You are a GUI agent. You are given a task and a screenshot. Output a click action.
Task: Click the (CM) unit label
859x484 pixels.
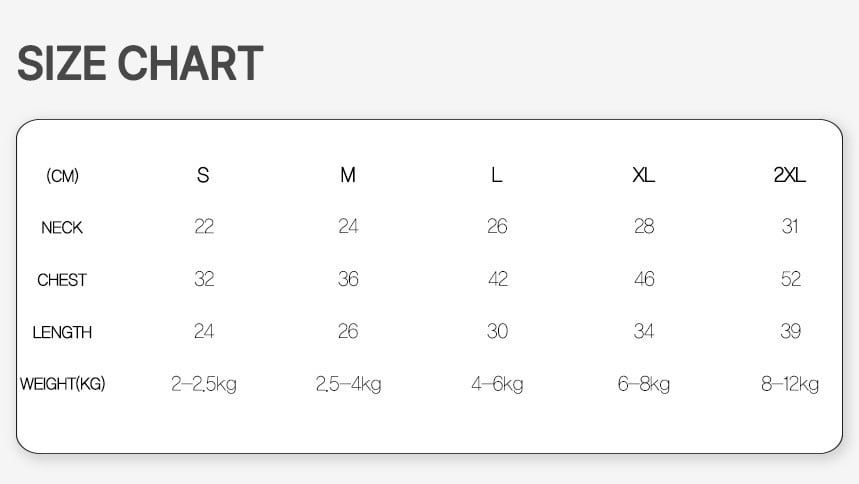62,176
